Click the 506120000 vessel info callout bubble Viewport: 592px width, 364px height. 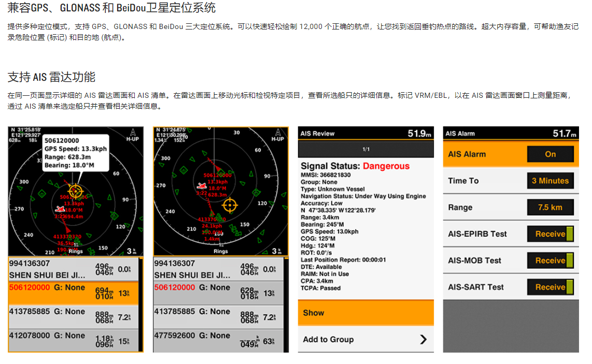[75, 153]
